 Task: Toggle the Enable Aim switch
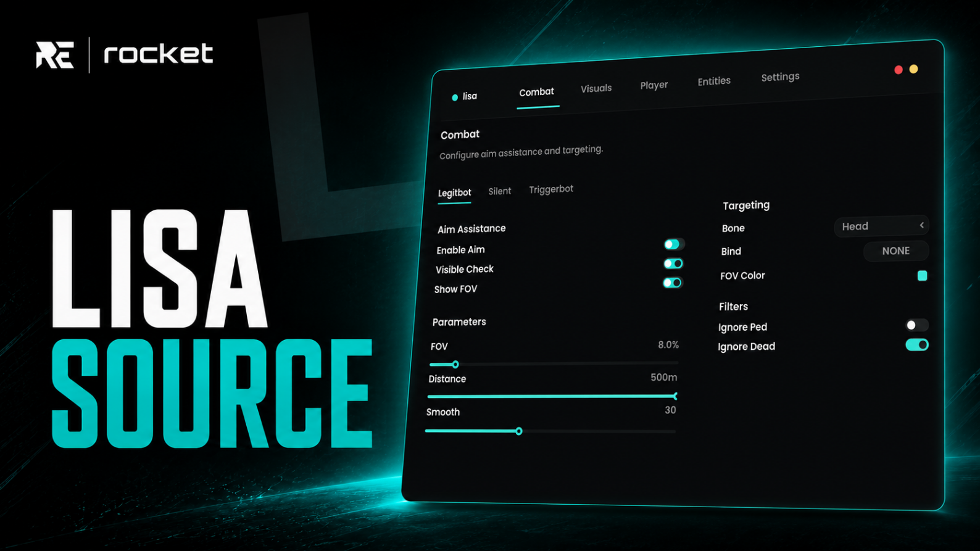tap(673, 244)
